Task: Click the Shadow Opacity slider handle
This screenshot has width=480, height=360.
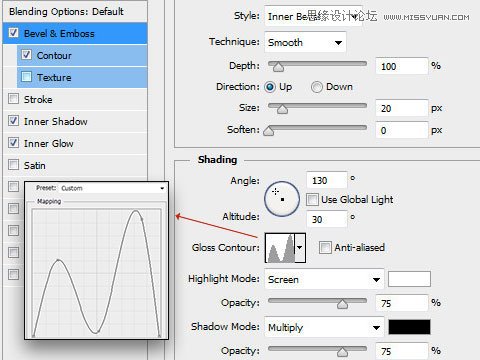Action: pyautogui.click(x=342, y=352)
